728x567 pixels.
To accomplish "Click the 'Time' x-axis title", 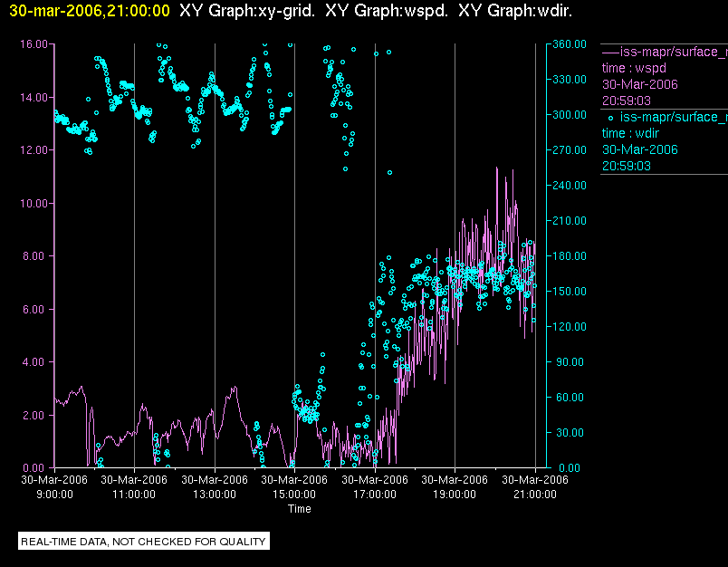I will [x=299, y=509].
